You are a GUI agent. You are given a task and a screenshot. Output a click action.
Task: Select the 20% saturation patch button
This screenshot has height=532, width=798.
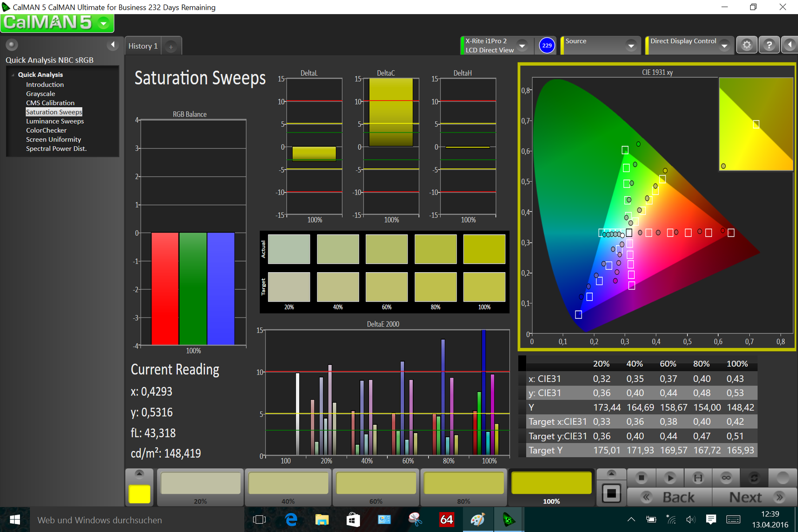pos(200,488)
